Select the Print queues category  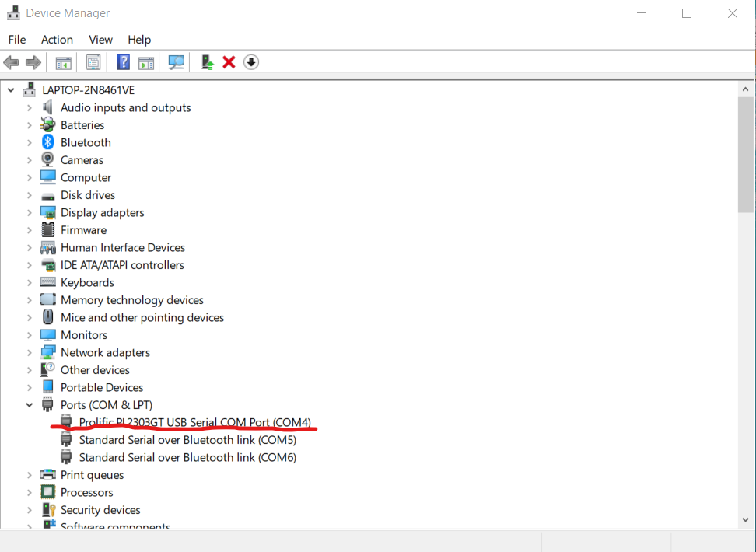tap(92, 475)
